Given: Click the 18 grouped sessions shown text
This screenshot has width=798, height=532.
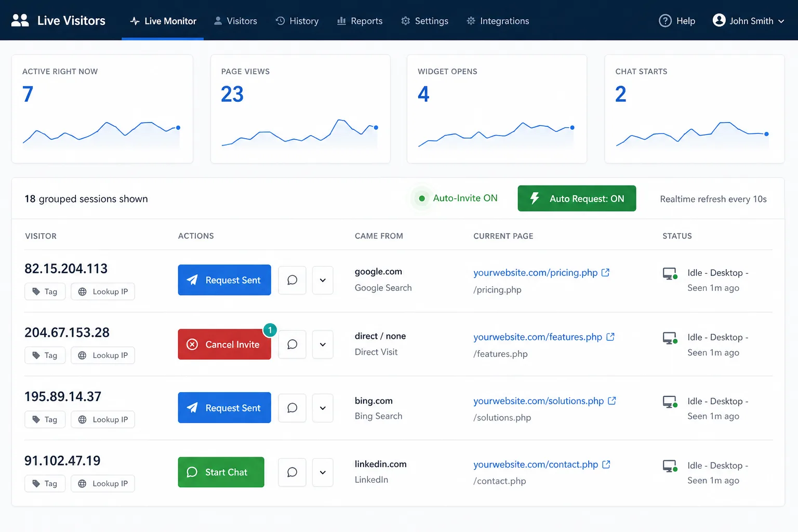Looking at the screenshot, I should (86, 199).
